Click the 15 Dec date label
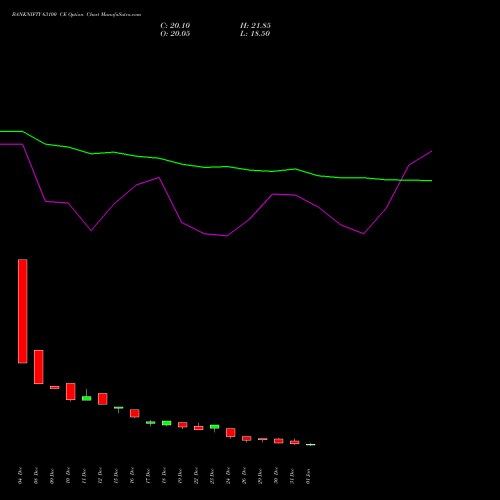 [x=116, y=476]
